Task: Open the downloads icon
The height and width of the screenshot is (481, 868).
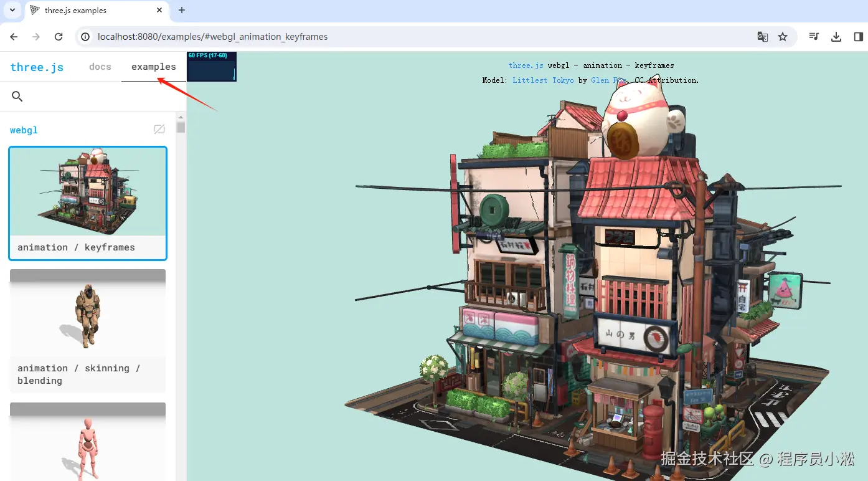Action: pos(836,37)
